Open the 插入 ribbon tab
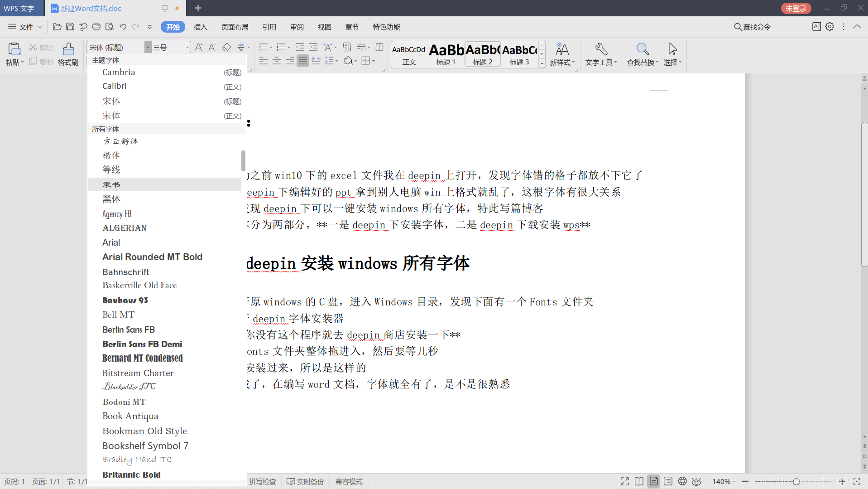Viewport: 868px width, 489px height. [200, 27]
